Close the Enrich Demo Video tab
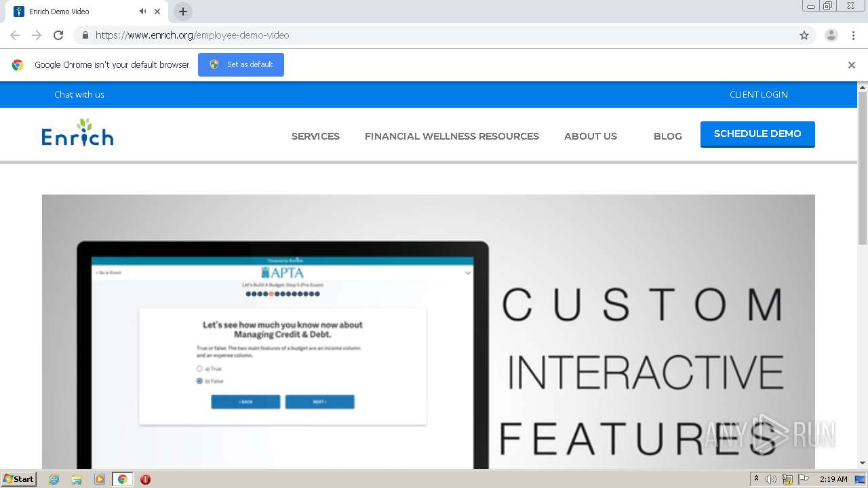This screenshot has height=488, width=868. 157,12
